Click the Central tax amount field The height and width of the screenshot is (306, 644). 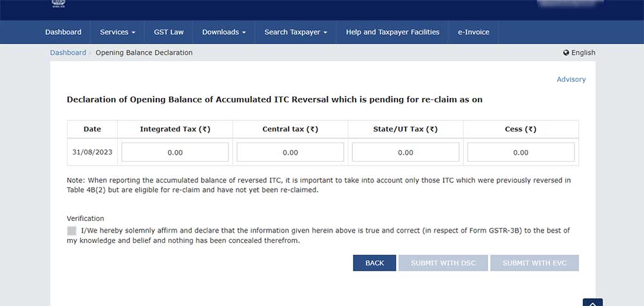[290, 153]
